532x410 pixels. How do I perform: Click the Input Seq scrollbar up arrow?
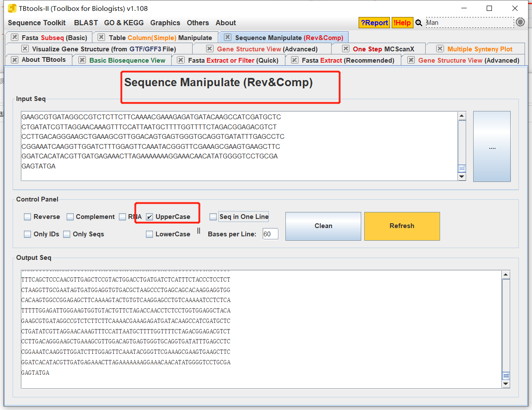(462, 116)
